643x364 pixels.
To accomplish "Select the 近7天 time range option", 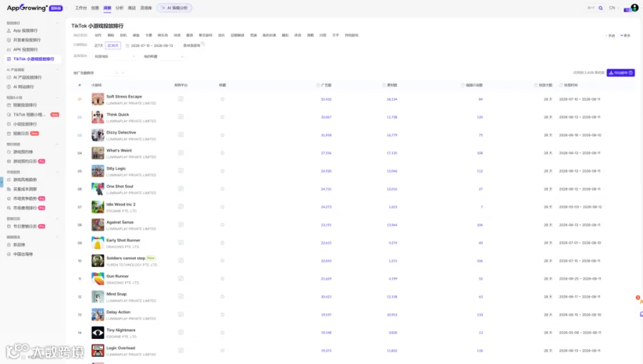I will 99,46.
